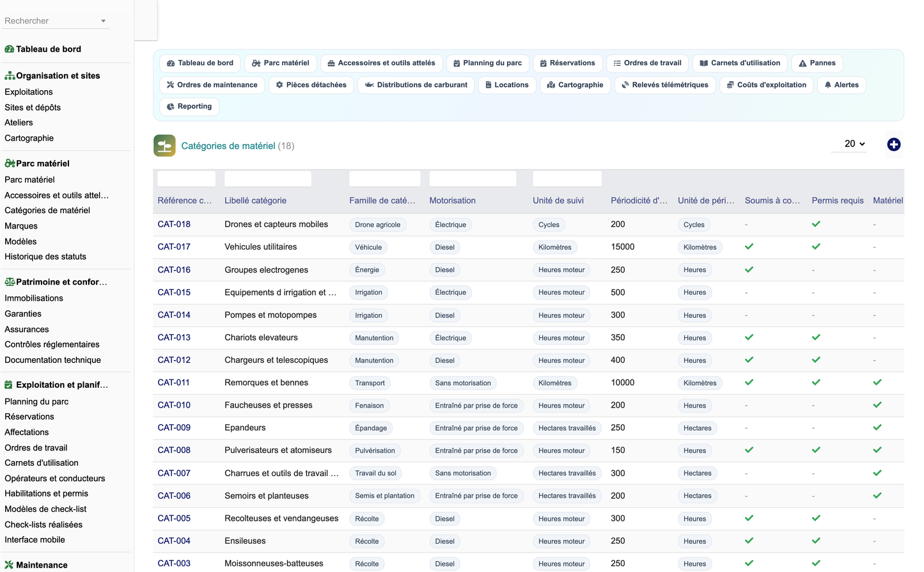The width and height of the screenshot is (924, 572).
Task: Click the list icon on Ordres de travail shortcut
Action: (x=617, y=63)
